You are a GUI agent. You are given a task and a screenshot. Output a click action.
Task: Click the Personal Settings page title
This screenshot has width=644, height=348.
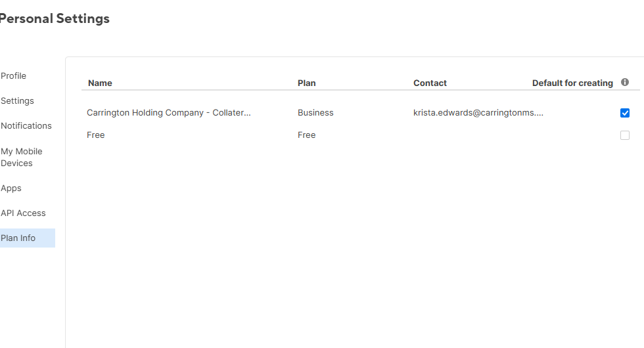pos(55,19)
